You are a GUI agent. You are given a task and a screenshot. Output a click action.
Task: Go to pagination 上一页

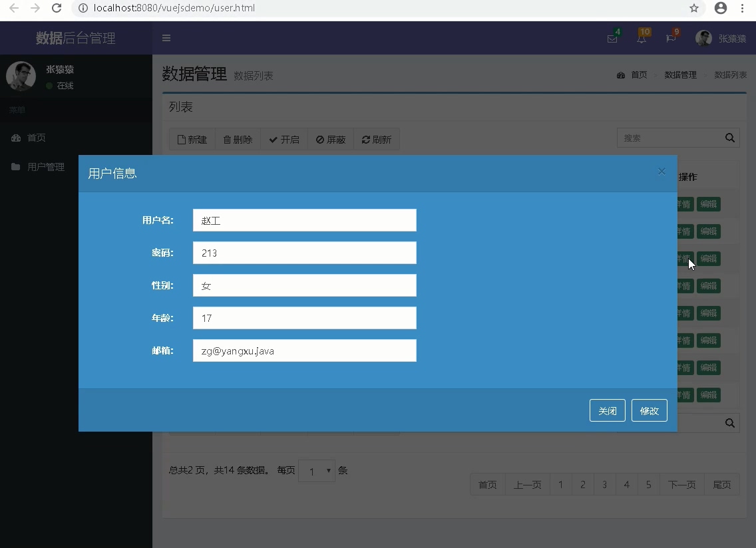528,484
